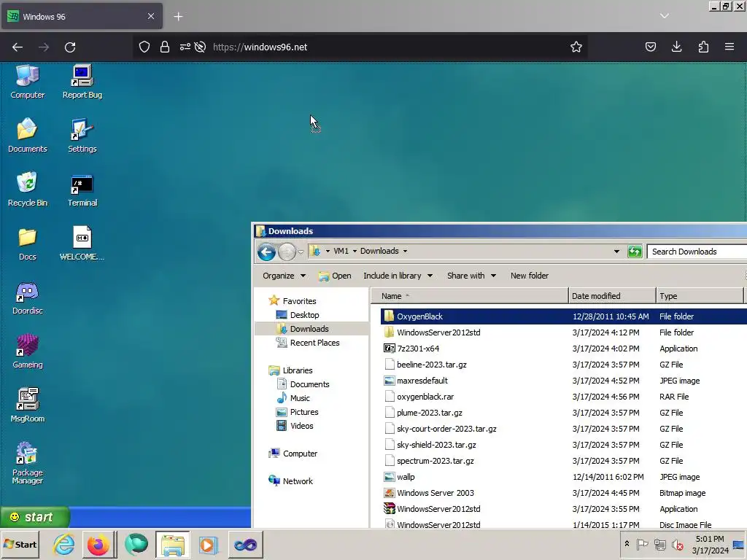Bookmark this page with the star

(576, 47)
